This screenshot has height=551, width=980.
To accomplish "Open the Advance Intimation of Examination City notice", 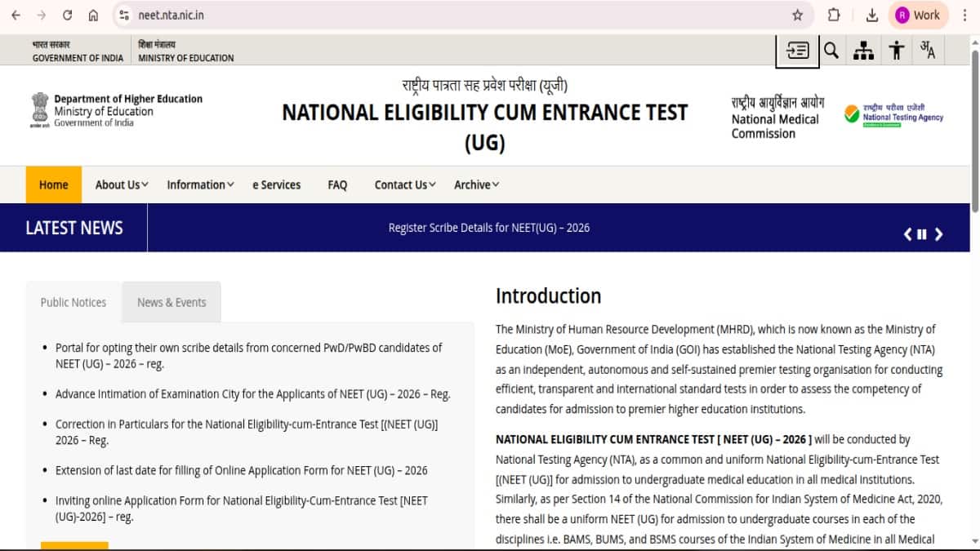I will pos(252,393).
